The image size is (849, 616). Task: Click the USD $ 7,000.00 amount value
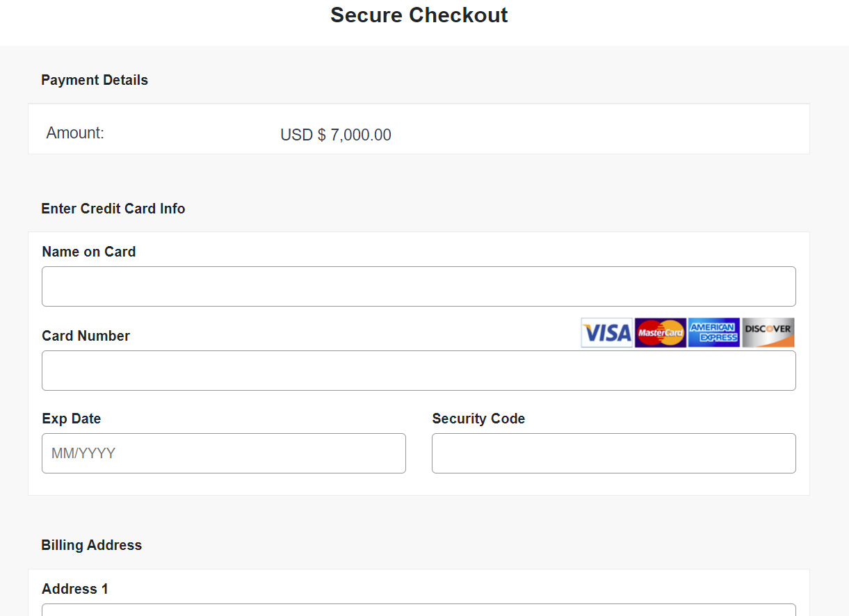click(336, 135)
